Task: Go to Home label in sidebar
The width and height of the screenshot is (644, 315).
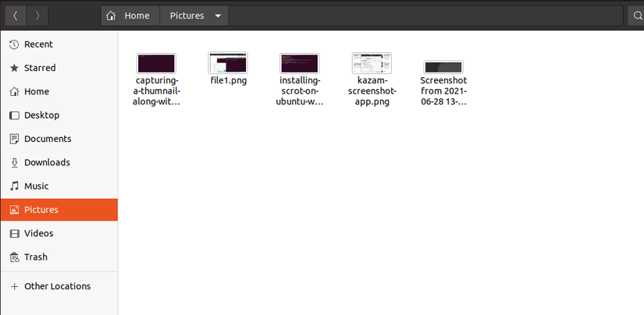Action: (x=37, y=91)
